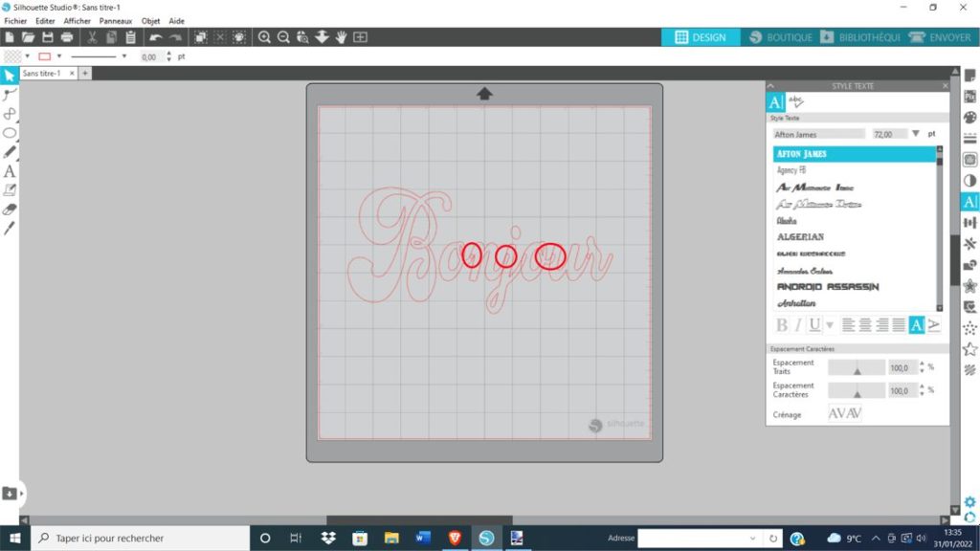Open the Page Setup panel icon
The height and width of the screenshot is (551, 980).
pyautogui.click(x=970, y=76)
